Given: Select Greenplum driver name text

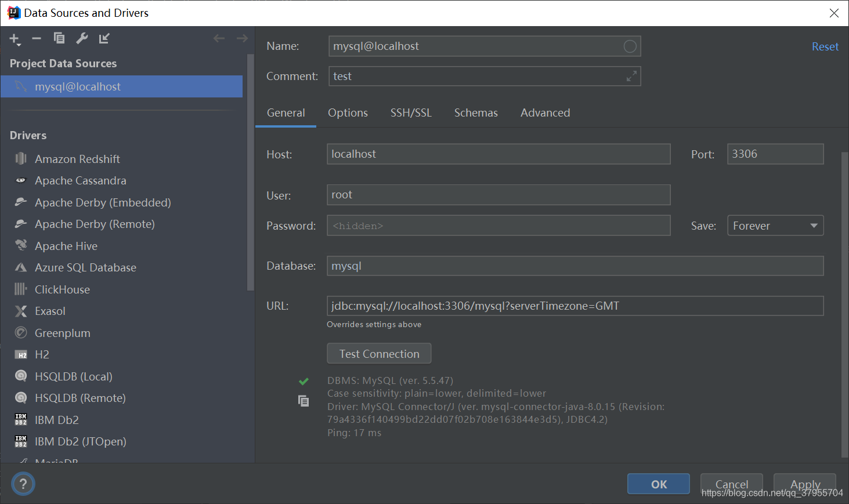Looking at the screenshot, I should tap(63, 333).
